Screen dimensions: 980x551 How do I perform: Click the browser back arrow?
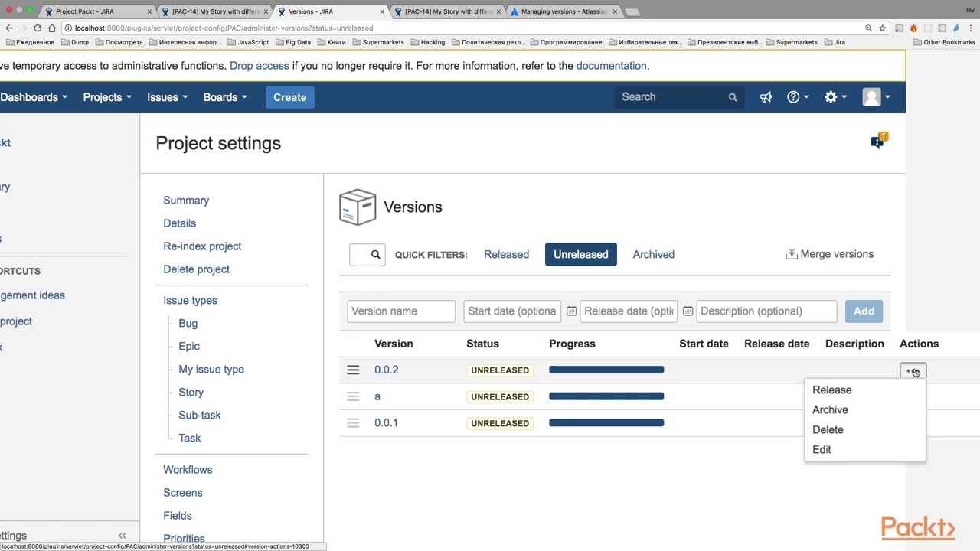click(x=8, y=28)
